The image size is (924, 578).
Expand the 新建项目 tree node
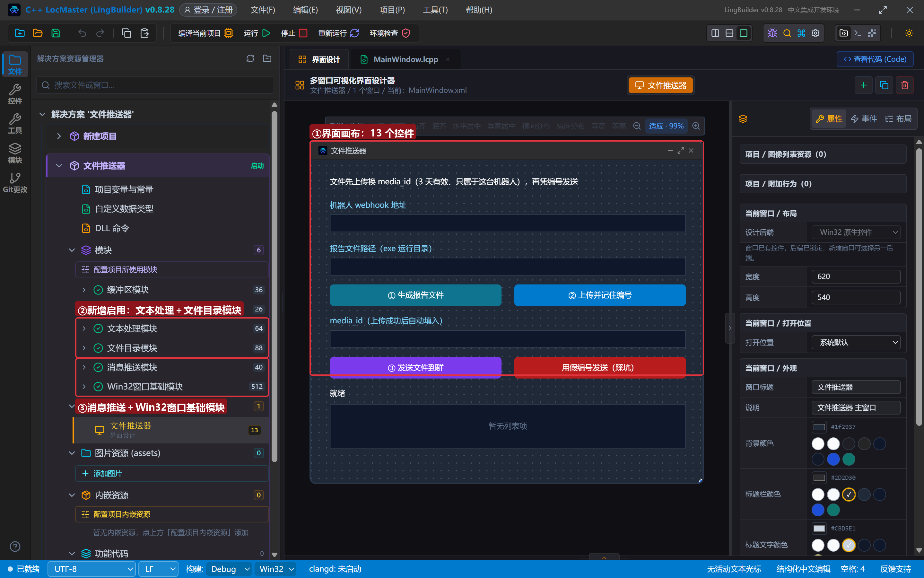click(59, 136)
